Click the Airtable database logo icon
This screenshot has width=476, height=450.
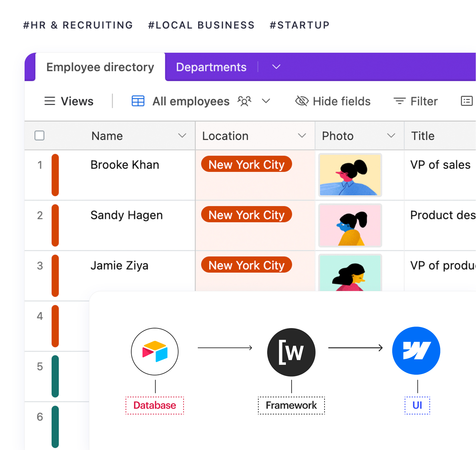(x=155, y=351)
